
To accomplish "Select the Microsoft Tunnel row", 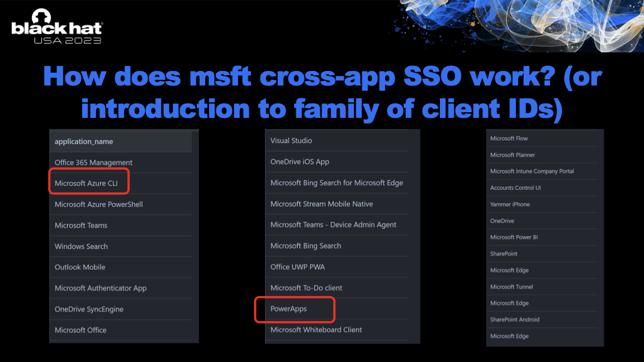I will click(x=543, y=287).
